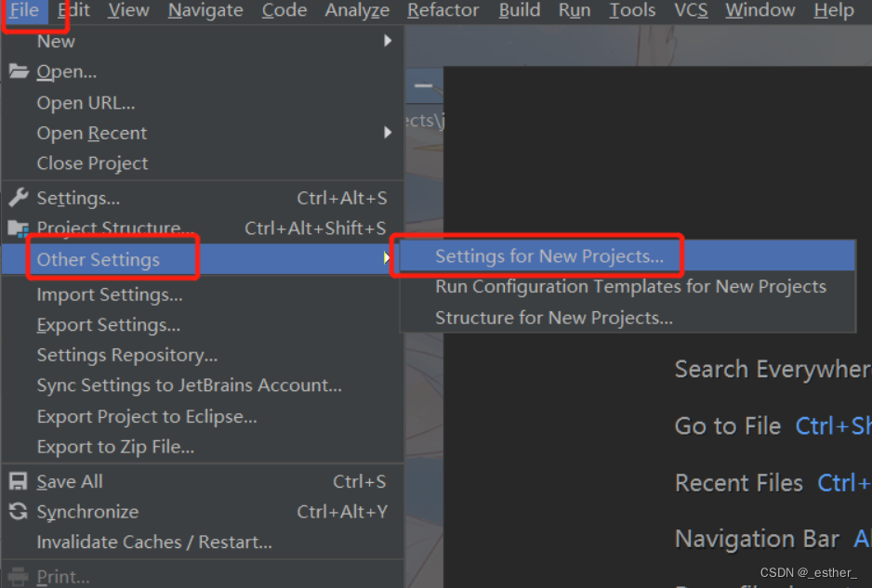Open the View menu
The height and width of the screenshot is (588, 872).
128,10
